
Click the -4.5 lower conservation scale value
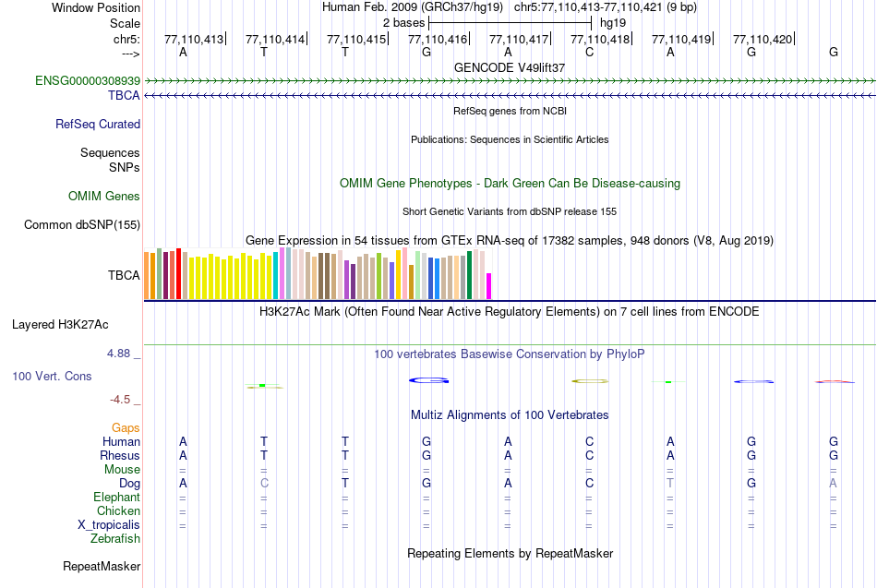coord(120,400)
